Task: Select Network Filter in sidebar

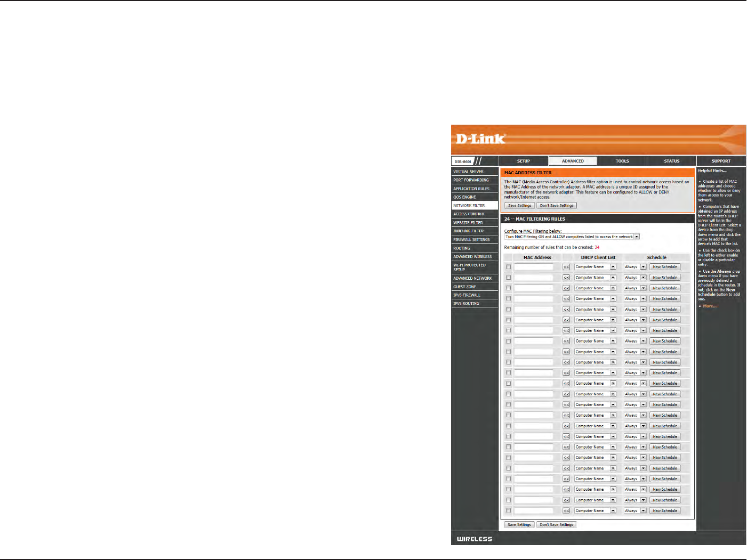Action: coord(475,206)
